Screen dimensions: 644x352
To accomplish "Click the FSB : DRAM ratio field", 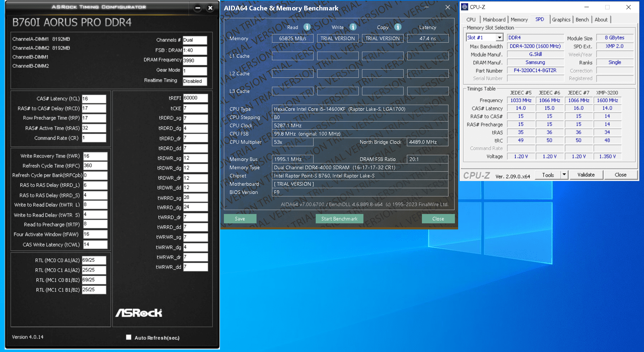I will (195, 51).
